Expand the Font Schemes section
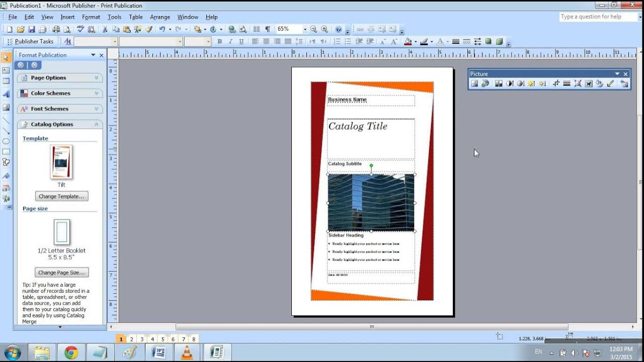This screenshot has width=644, height=362. (x=60, y=109)
